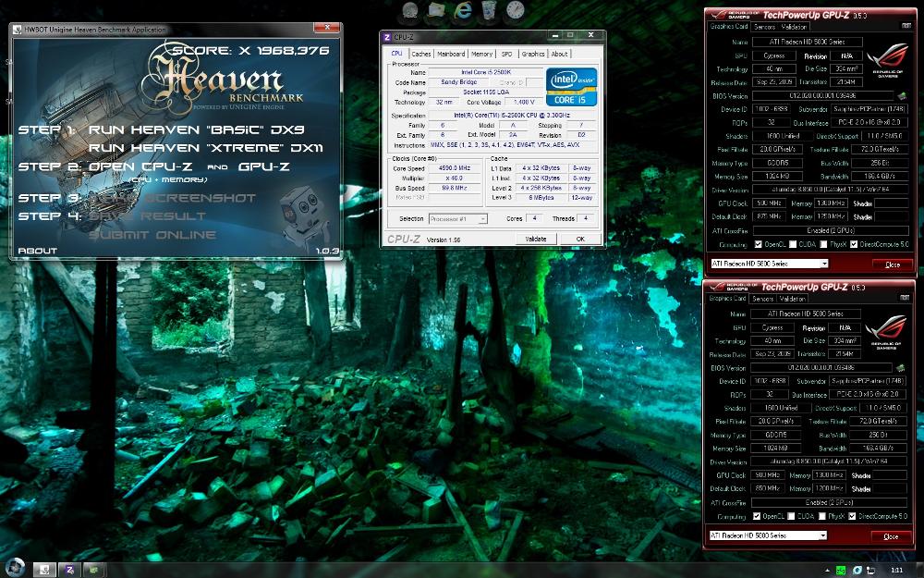Toggle DirectCompute 5.0 checkbox in top GPU-Z
The width and height of the screenshot is (924, 578).
(x=853, y=244)
